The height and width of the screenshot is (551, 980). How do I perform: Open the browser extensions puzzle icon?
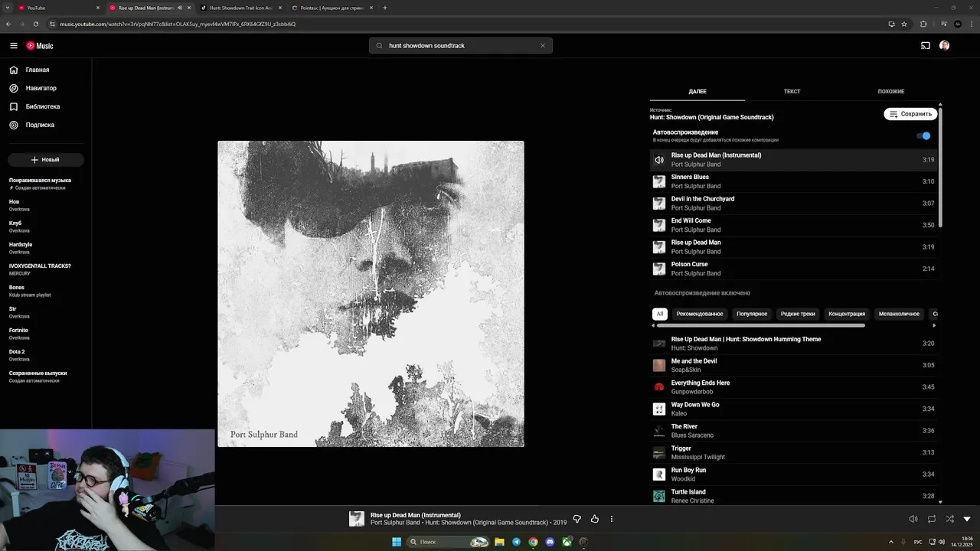click(x=923, y=24)
